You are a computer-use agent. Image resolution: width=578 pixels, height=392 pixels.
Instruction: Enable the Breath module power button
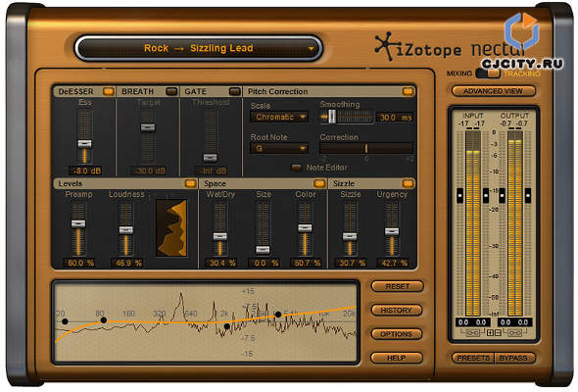[171, 91]
